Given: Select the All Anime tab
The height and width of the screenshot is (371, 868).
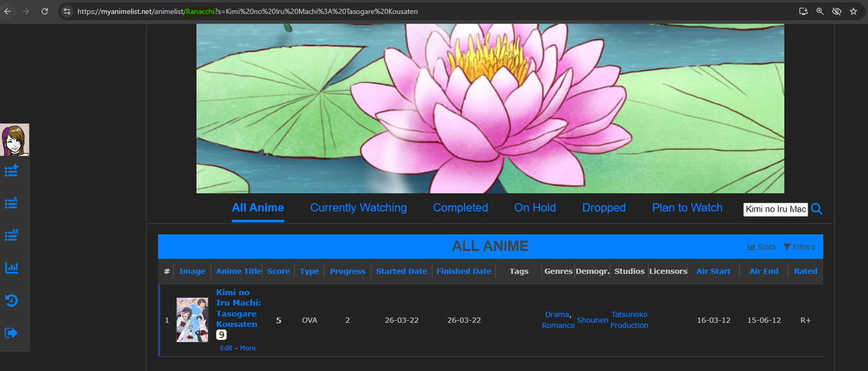Looking at the screenshot, I should coord(258,208).
